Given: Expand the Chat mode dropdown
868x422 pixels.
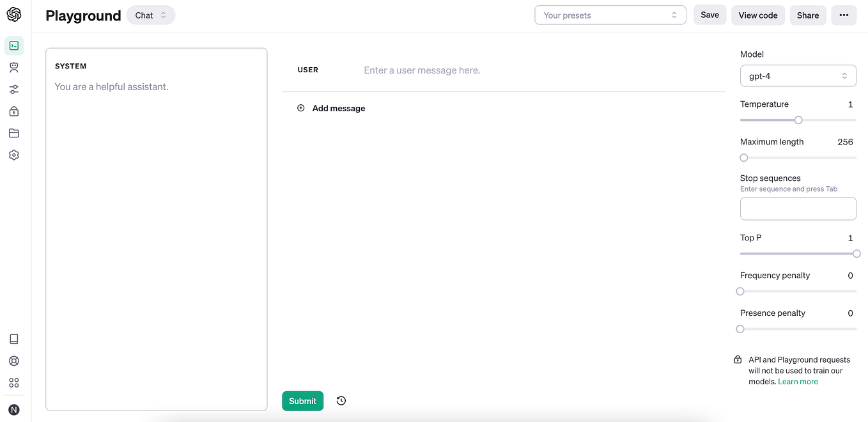Looking at the screenshot, I should pos(151,15).
